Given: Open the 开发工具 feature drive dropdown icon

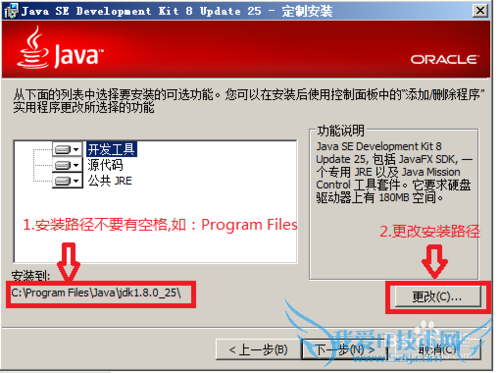Looking at the screenshot, I should point(67,149).
